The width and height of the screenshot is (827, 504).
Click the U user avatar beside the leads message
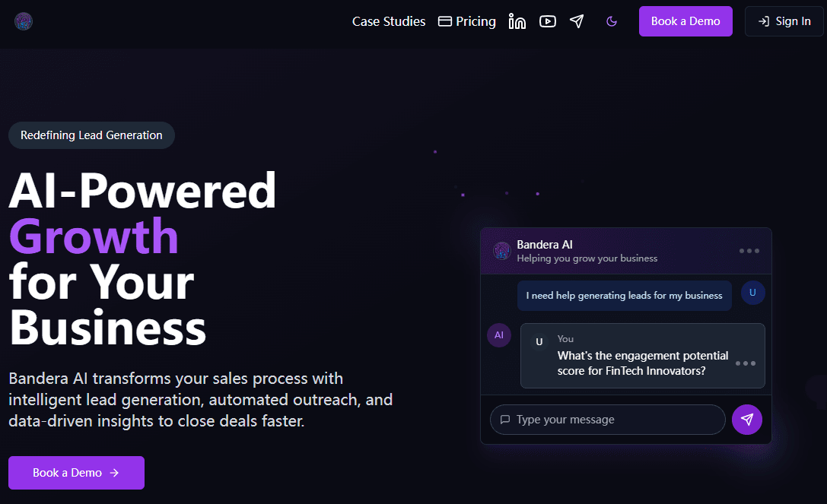tap(752, 293)
